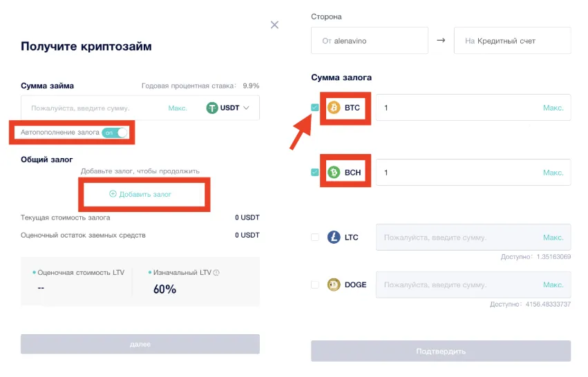Screen dimensions: 588x377
Task: Click Макс. in the BTC amount field
Action: (553, 108)
